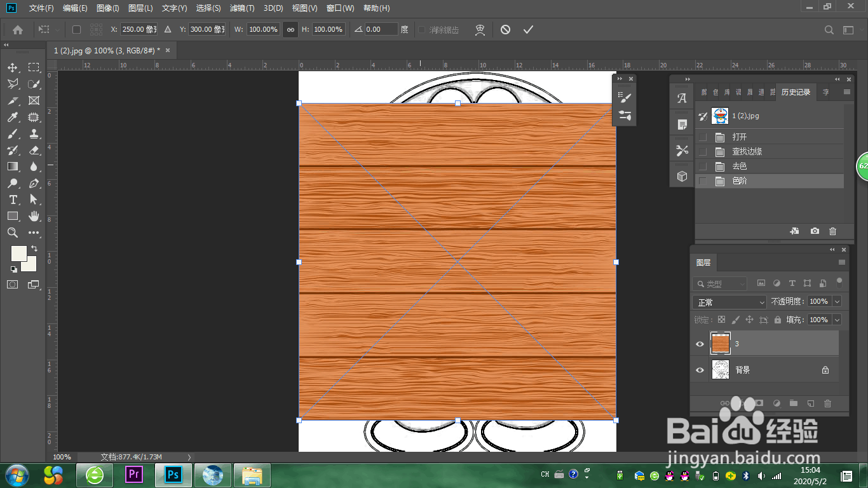Open the 滤镜(T) menu
The image size is (868, 488).
click(x=242, y=8)
